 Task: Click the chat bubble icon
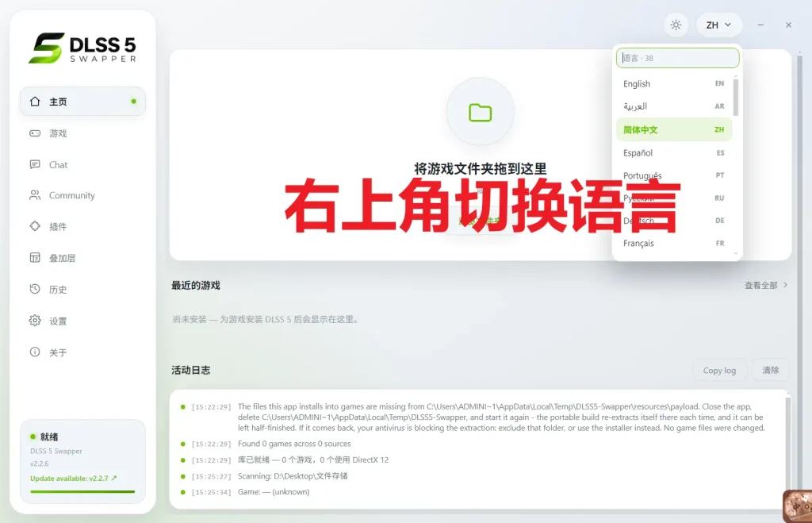35,165
